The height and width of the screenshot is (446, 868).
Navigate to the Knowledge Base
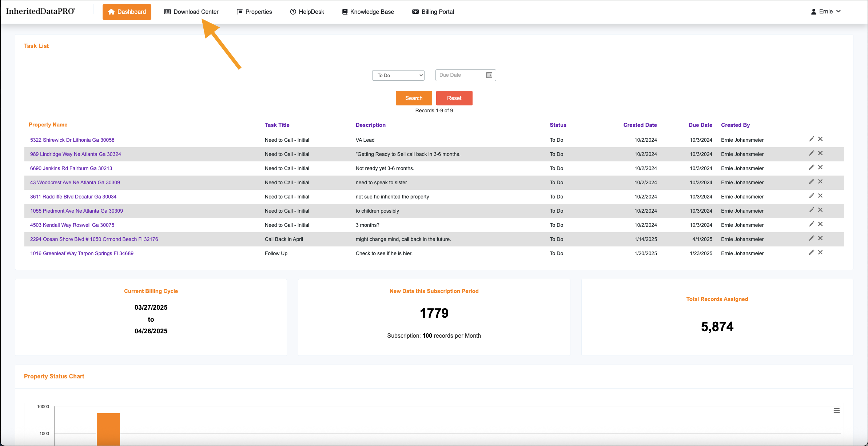(368, 12)
